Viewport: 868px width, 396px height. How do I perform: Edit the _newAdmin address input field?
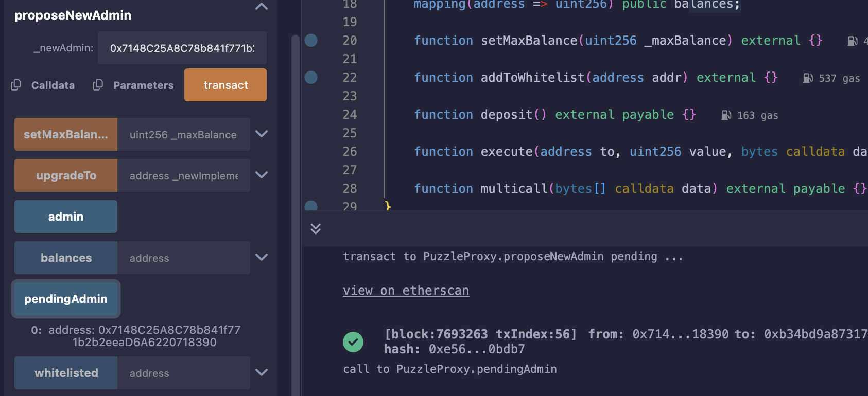182,48
